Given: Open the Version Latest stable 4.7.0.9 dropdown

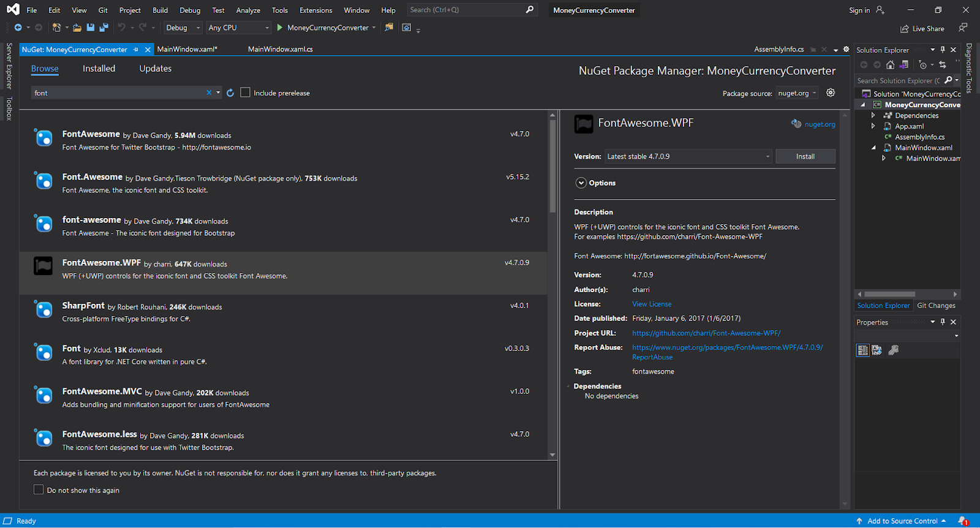Looking at the screenshot, I should (x=688, y=156).
